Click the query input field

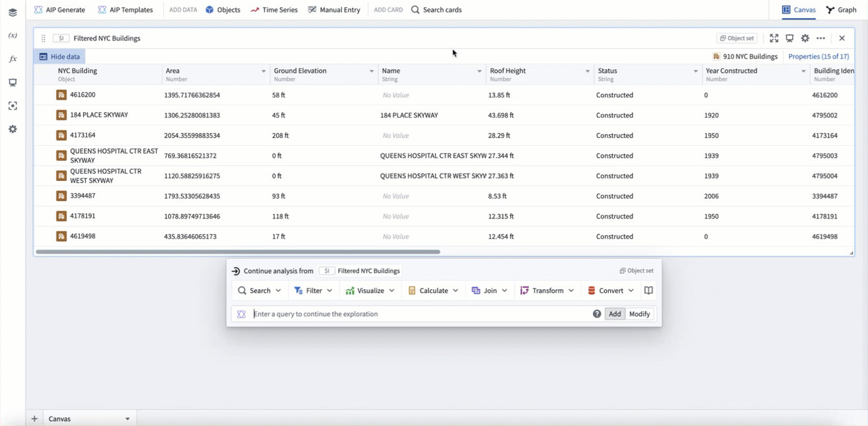pyautogui.click(x=418, y=314)
